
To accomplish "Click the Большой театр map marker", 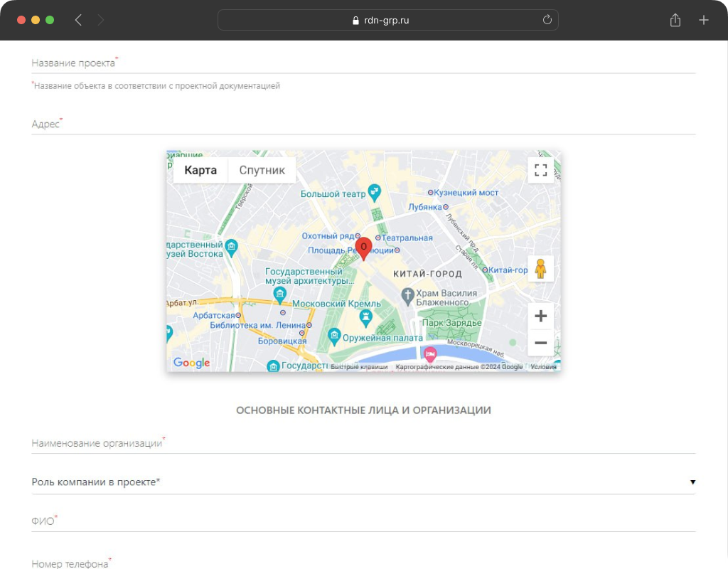I will [374, 192].
